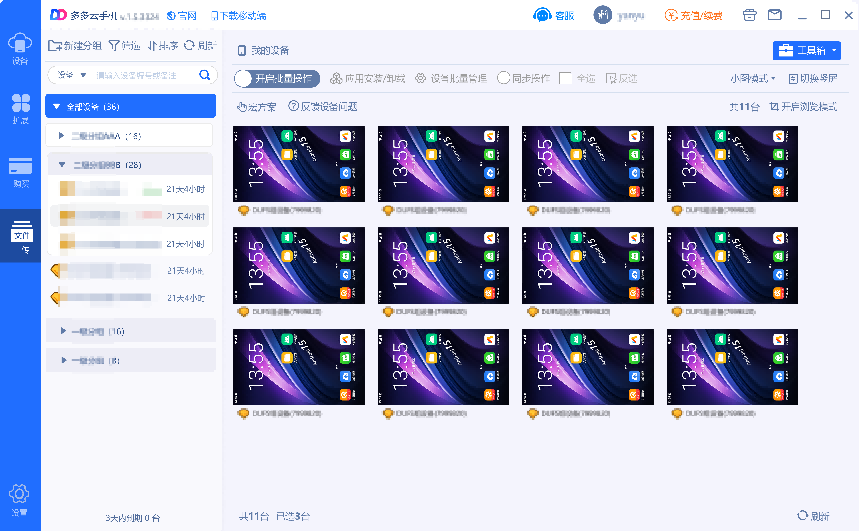
Task: Click the 设备批量管理 gear icon
Action: (x=420, y=78)
